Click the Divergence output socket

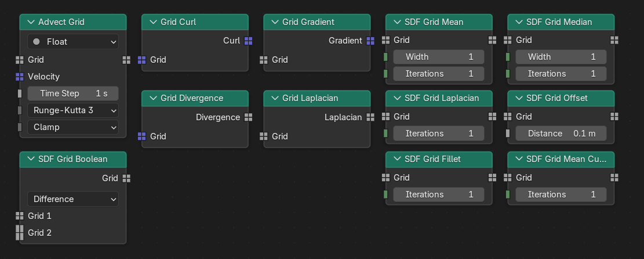point(248,117)
